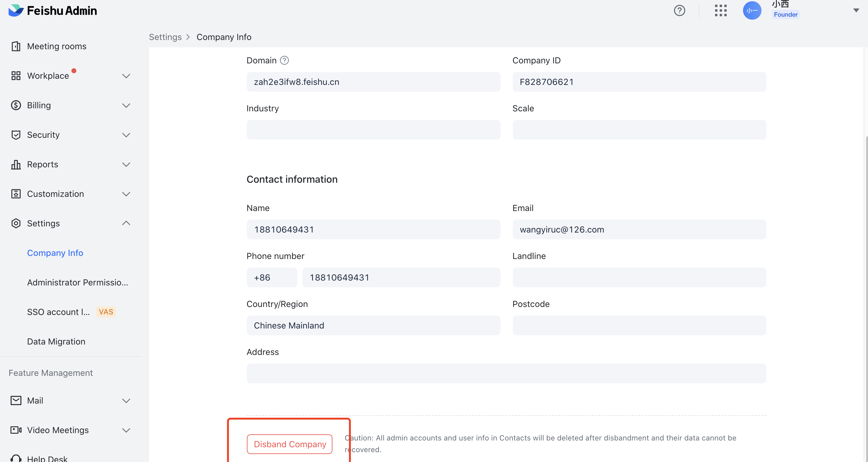Open the Company Info settings page

coord(55,253)
